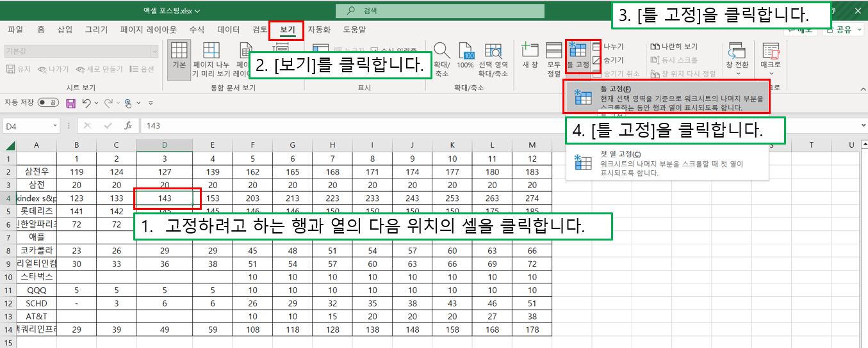This screenshot has height=348, width=868.
Task: Open the Name Box dropdown arrow
Action: [x=55, y=126]
